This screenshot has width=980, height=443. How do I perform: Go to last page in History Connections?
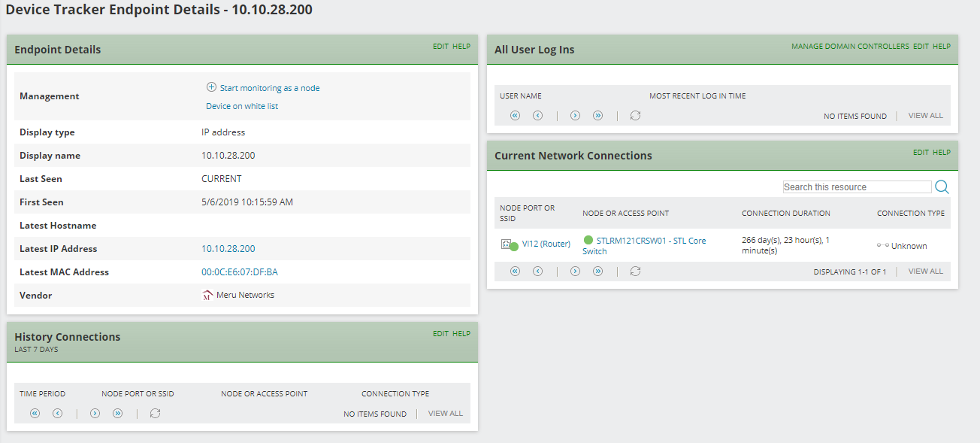click(x=117, y=414)
